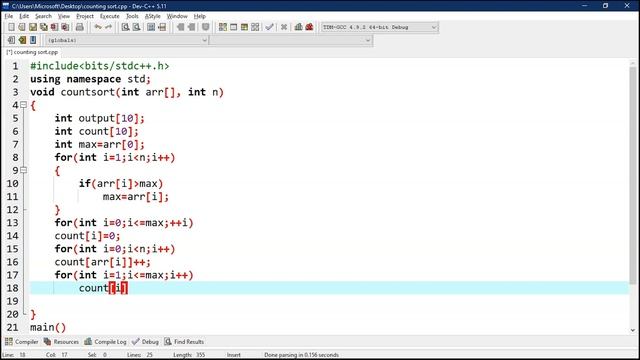Click the 'Done parsing' status bar message
Viewport: 640px width, 360px height.
coord(301,355)
